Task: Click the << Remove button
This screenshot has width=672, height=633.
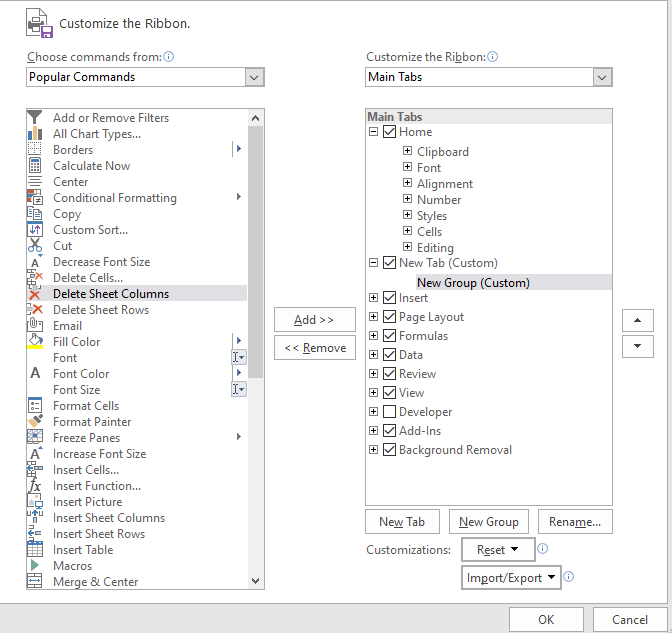Action: (315, 348)
